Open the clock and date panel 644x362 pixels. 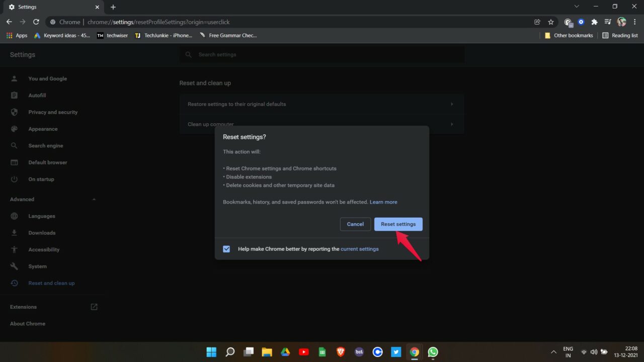pyautogui.click(x=627, y=352)
